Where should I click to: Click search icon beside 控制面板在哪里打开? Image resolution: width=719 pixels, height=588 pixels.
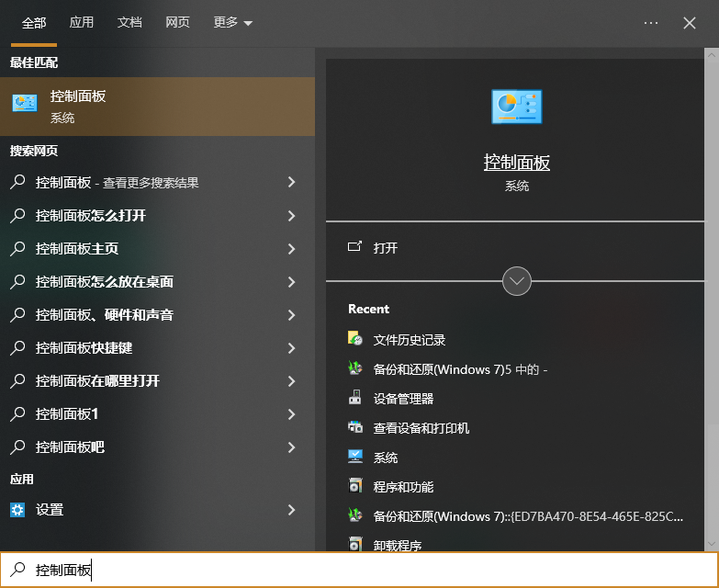coord(17,380)
